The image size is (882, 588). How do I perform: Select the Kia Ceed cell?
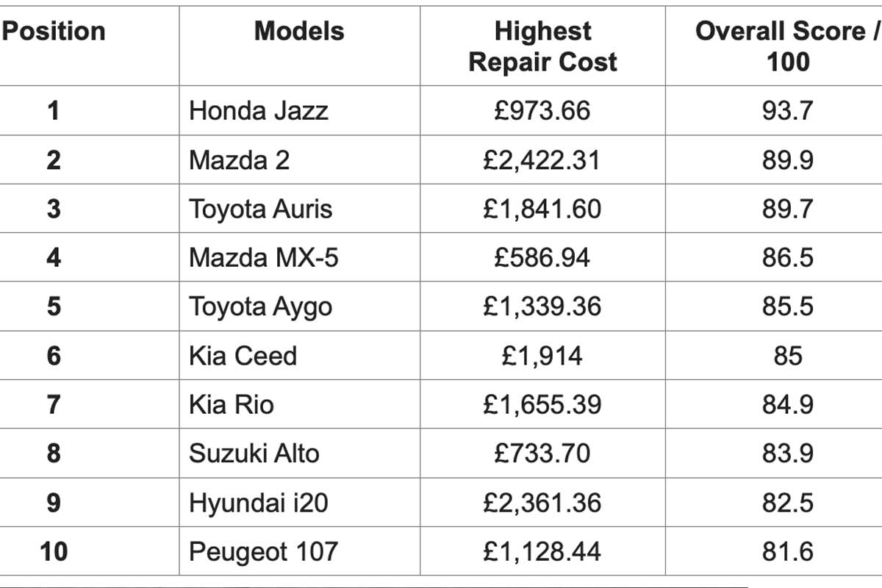[243, 356]
